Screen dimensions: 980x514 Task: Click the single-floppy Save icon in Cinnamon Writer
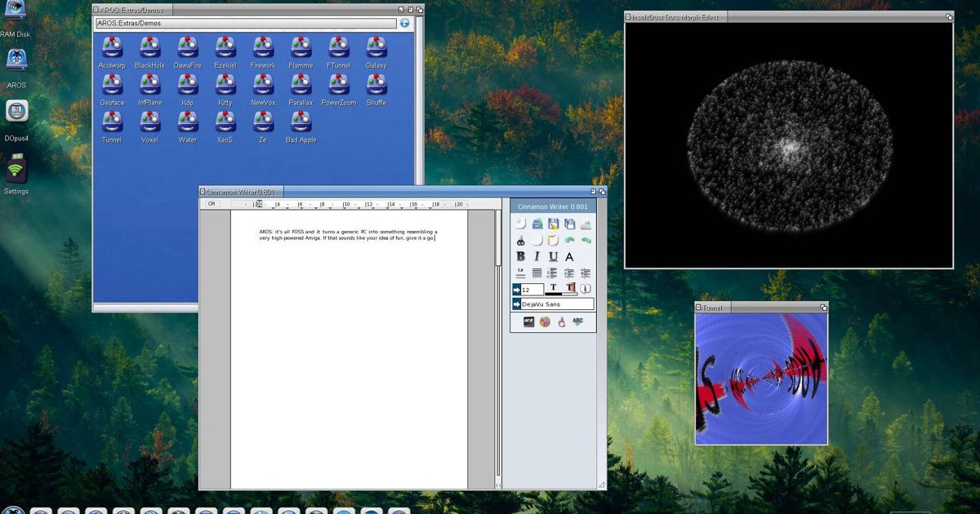point(554,224)
